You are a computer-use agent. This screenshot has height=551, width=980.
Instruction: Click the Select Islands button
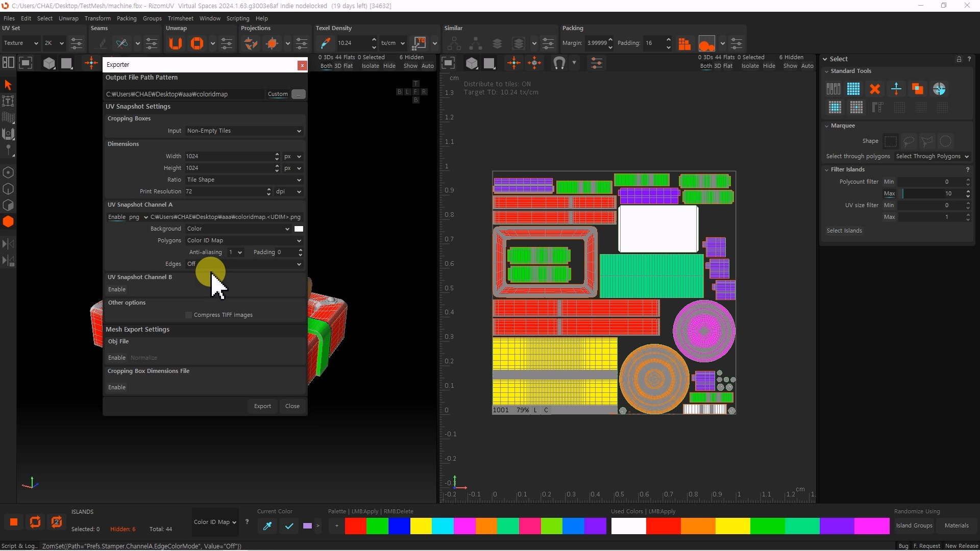point(844,231)
